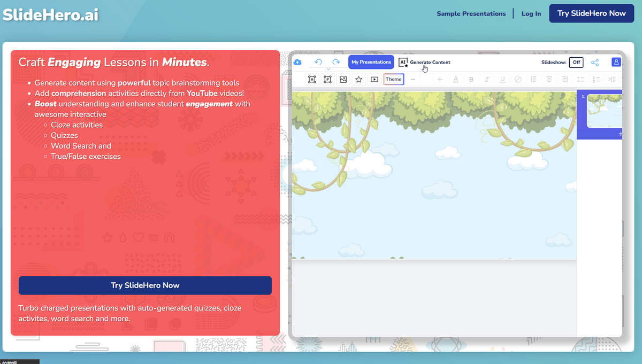Toggle the Slideshow Off switch
This screenshot has height=364, width=642.
(576, 62)
